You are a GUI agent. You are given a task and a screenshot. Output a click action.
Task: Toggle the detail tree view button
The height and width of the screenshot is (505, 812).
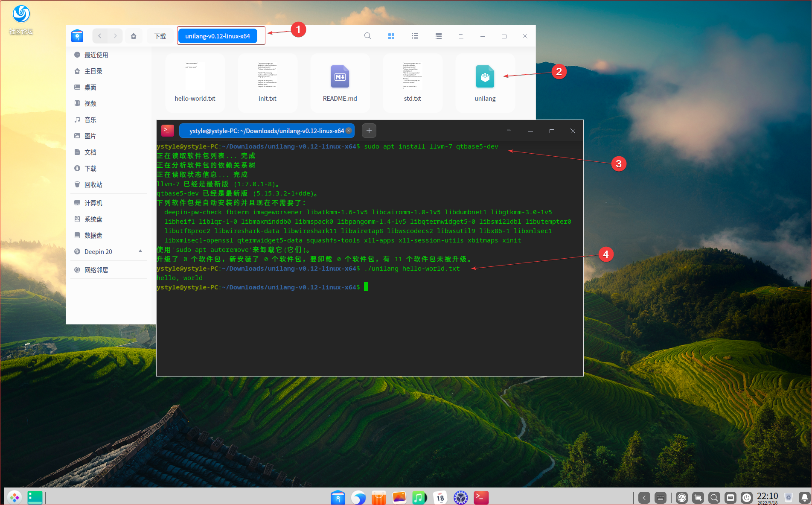(x=438, y=36)
